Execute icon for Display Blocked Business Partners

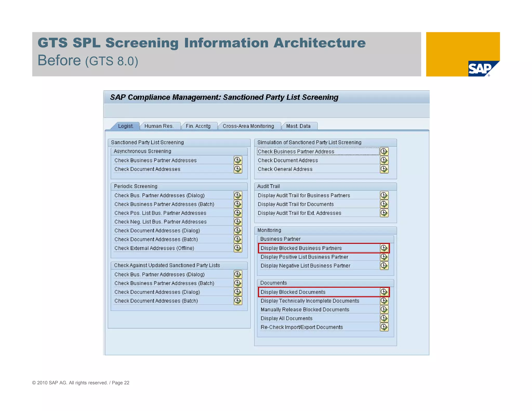pyautogui.click(x=384, y=248)
